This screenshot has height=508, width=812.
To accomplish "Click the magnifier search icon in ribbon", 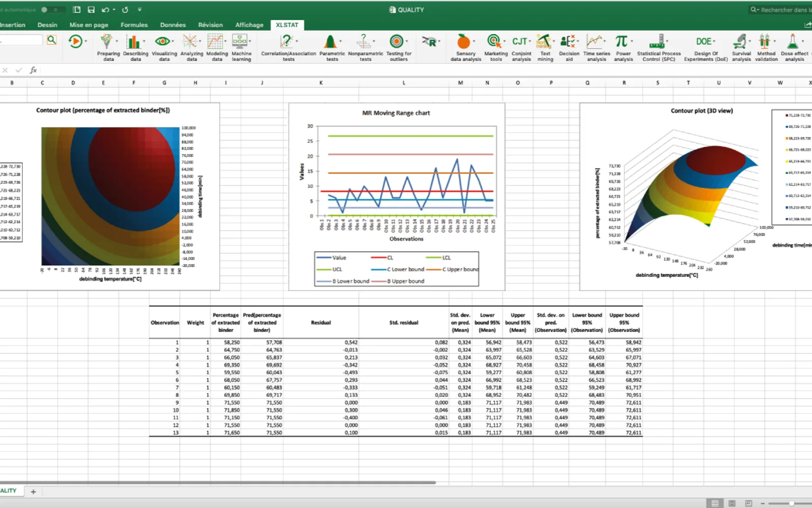I will [51, 40].
